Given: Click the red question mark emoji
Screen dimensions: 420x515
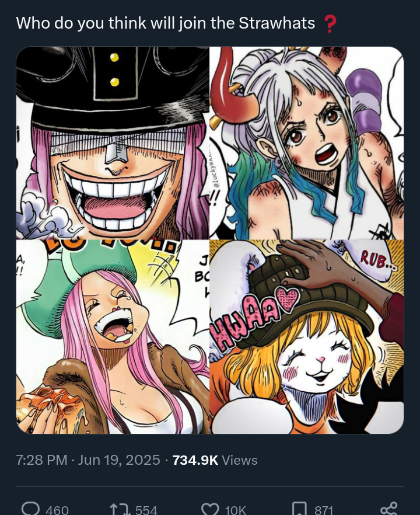Looking at the screenshot, I should click(329, 24).
